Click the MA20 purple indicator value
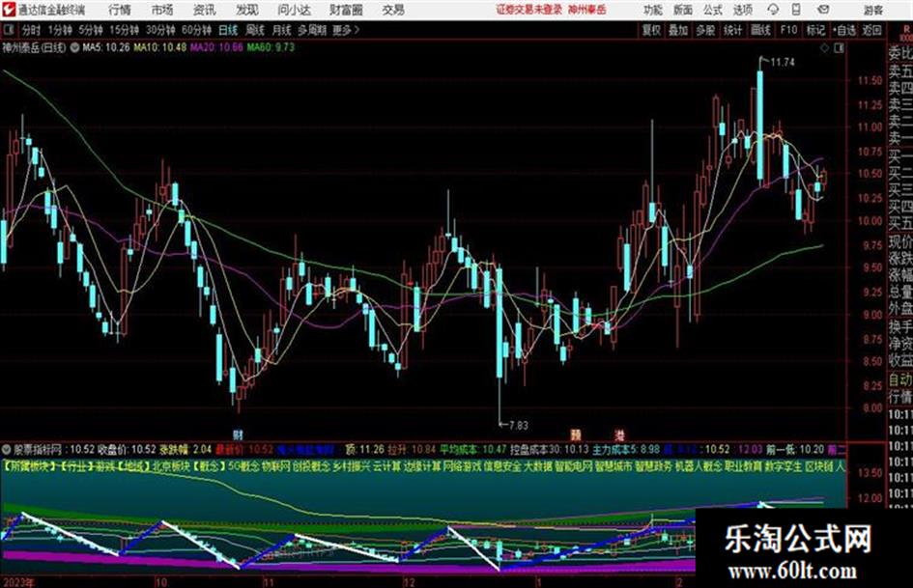This screenshot has height=588, width=913. click(x=216, y=47)
